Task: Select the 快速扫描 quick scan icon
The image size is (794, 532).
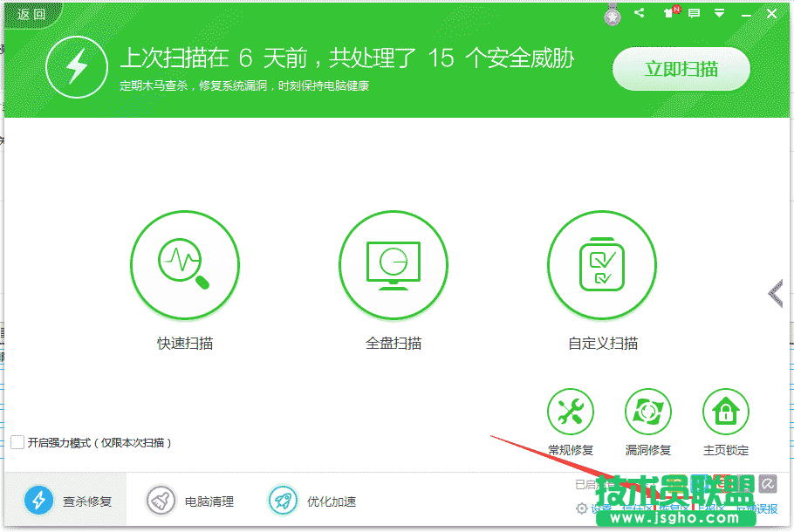Action: pos(185,265)
